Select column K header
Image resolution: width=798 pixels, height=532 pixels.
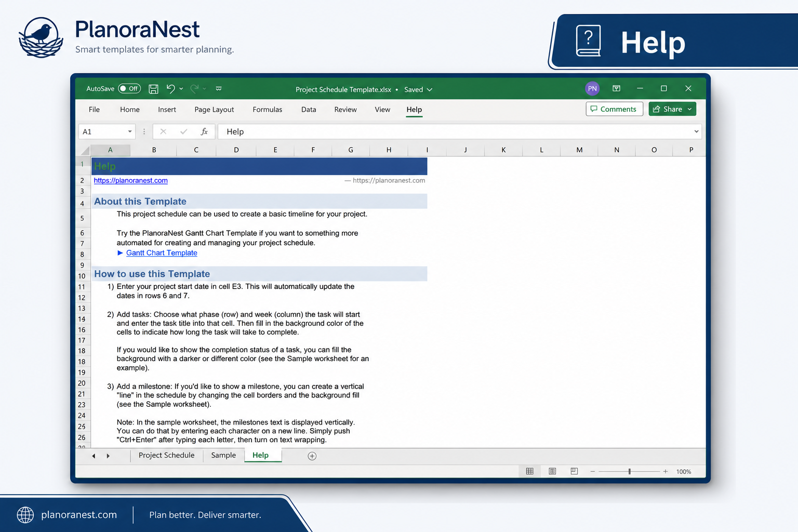pos(503,150)
